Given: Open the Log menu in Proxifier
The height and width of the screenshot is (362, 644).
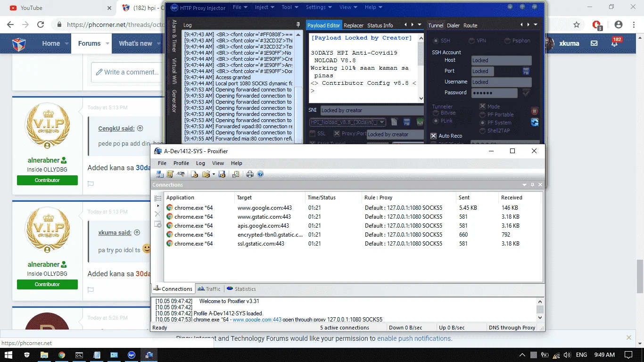Looking at the screenshot, I should click(200, 163).
